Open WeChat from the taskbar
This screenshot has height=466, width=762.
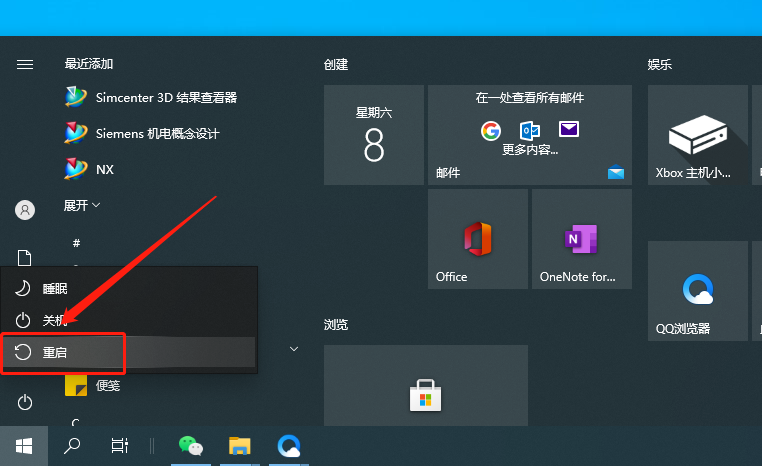click(x=191, y=446)
